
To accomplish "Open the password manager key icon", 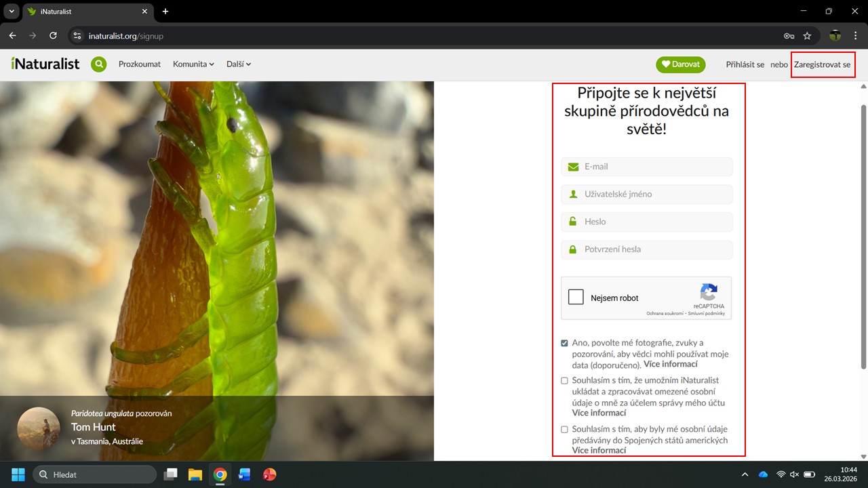I will coord(789,36).
